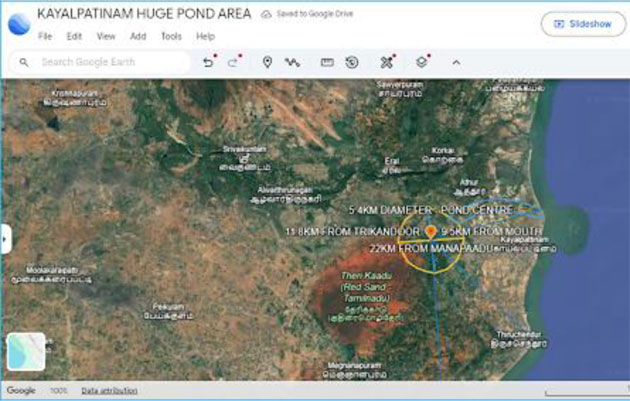Click the project title KAYALPATINAM HUGE POND AREA
The image size is (630, 401).
(144, 14)
